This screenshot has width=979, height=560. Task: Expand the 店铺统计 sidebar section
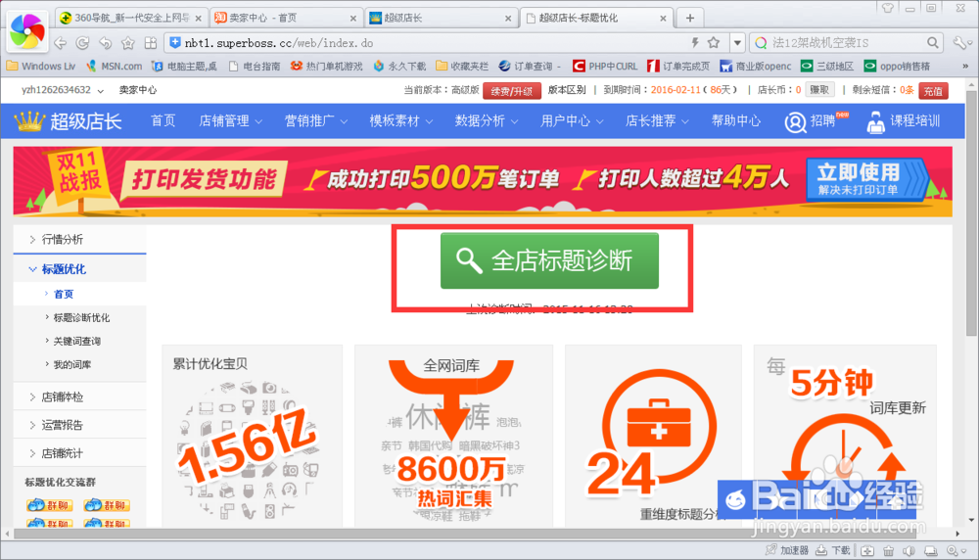point(79,453)
